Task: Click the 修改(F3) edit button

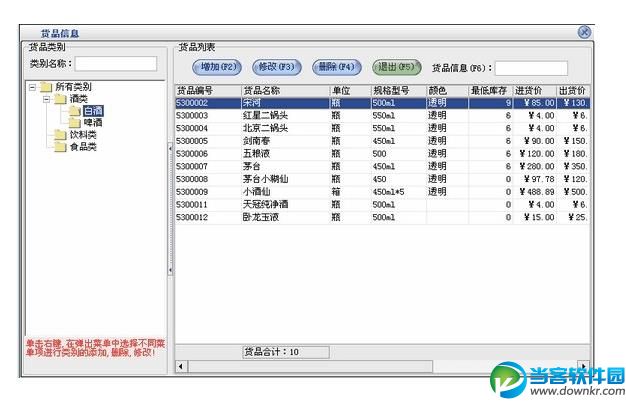Action: (277, 67)
